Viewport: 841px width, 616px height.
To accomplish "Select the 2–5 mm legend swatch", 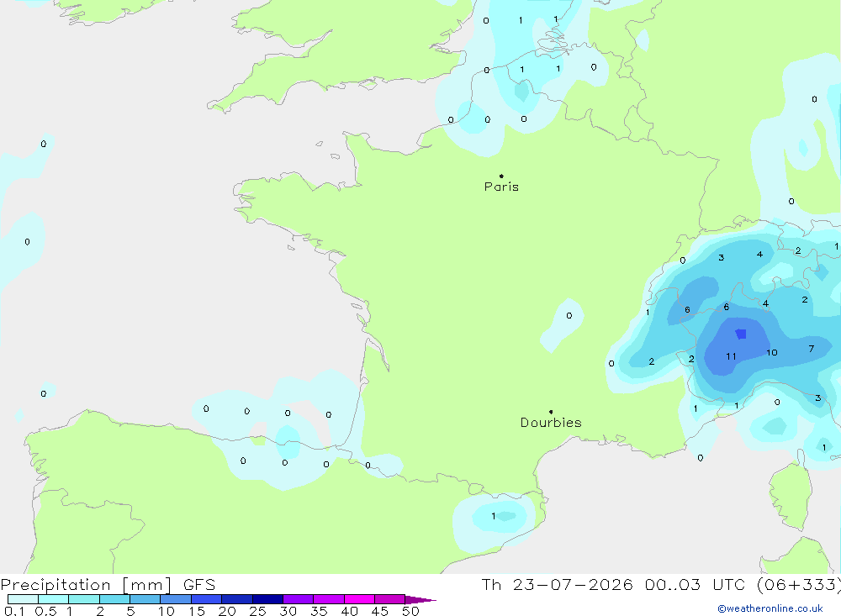I will pos(114,599).
